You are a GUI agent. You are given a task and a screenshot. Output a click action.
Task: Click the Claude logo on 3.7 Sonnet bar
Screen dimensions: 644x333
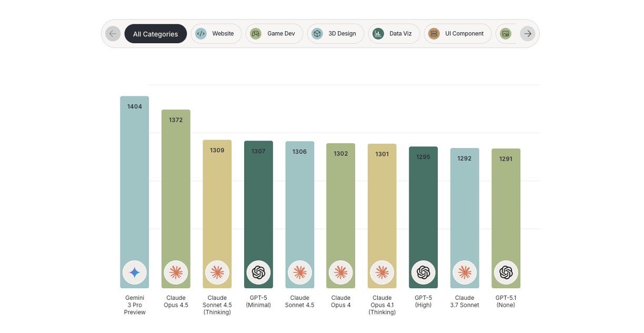tap(465, 272)
